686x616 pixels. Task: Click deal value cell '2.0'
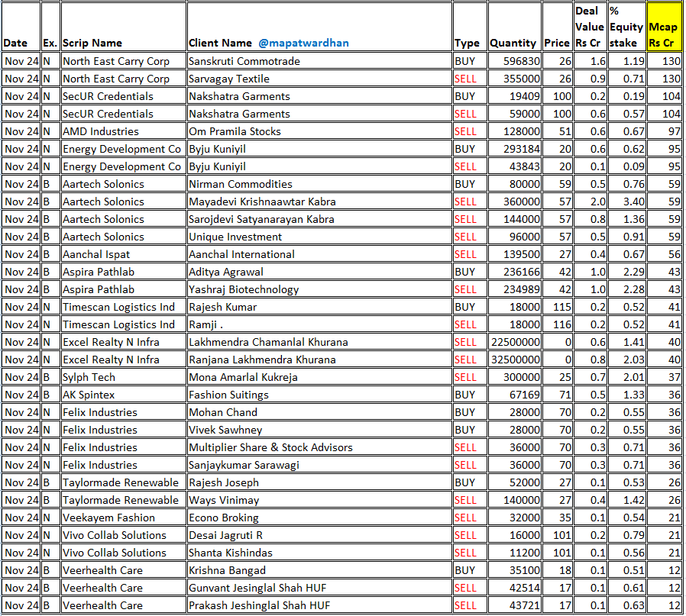point(590,202)
